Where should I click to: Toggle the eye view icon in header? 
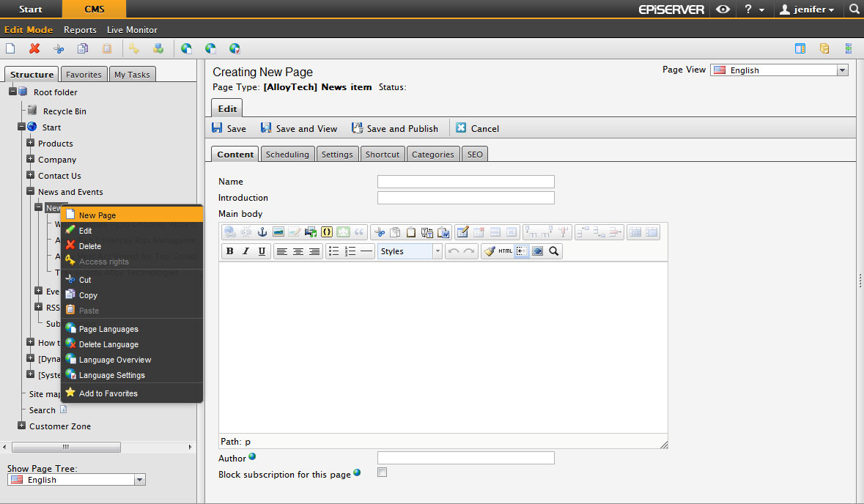coord(723,10)
